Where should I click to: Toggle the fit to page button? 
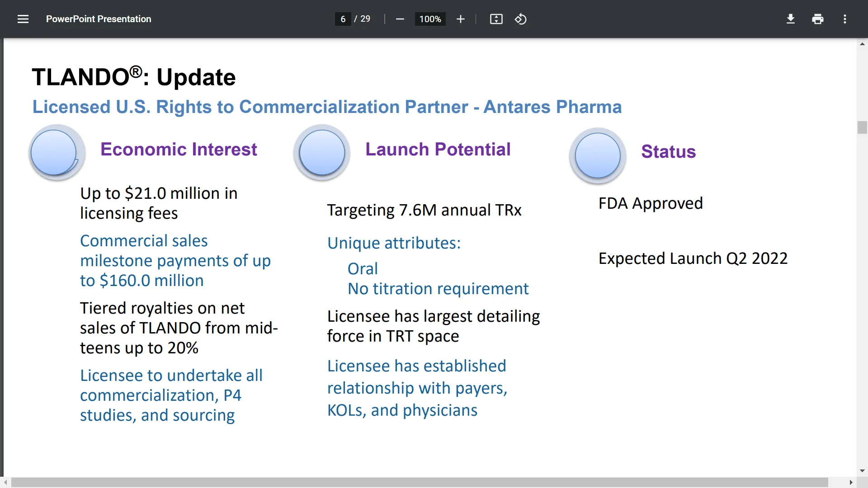coord(496,19)
